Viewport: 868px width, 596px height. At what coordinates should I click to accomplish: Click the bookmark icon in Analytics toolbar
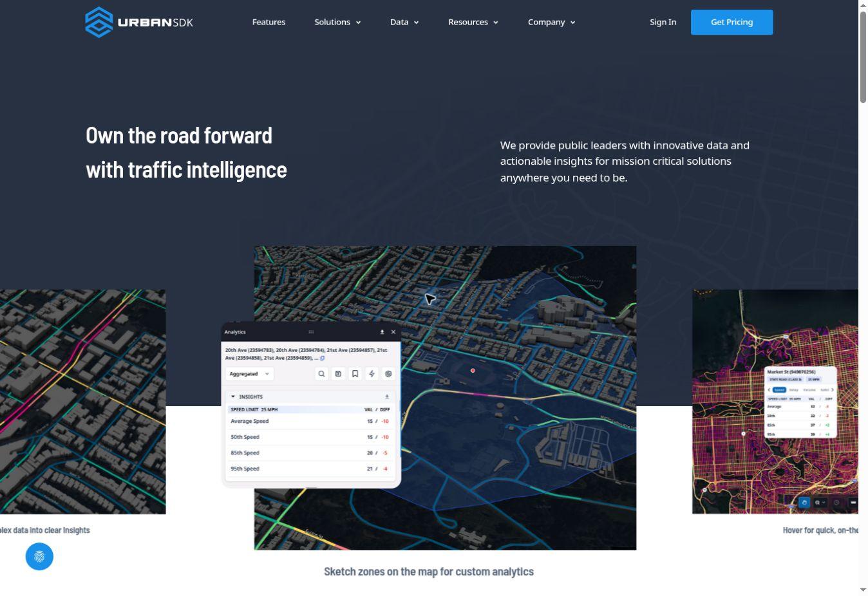point(355,374)
